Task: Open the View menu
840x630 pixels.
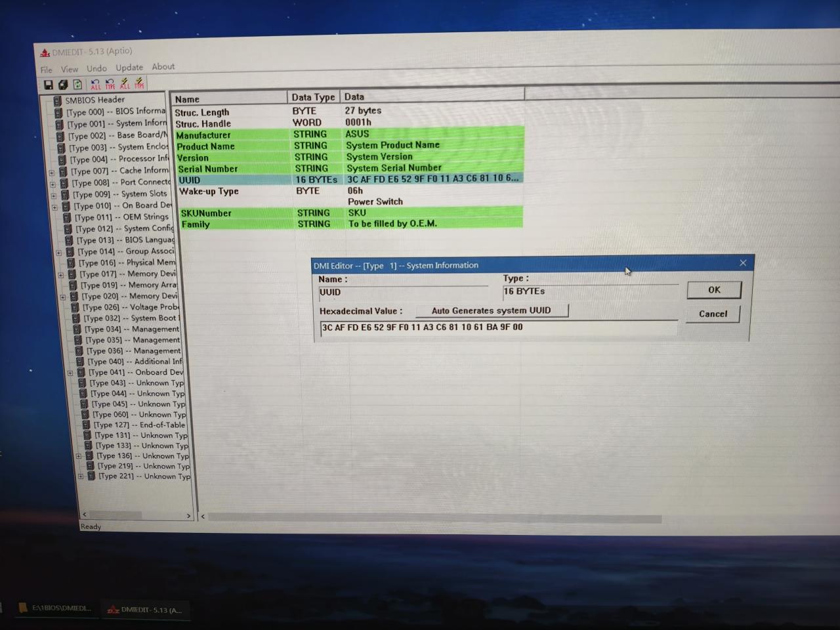Action: 69,69
